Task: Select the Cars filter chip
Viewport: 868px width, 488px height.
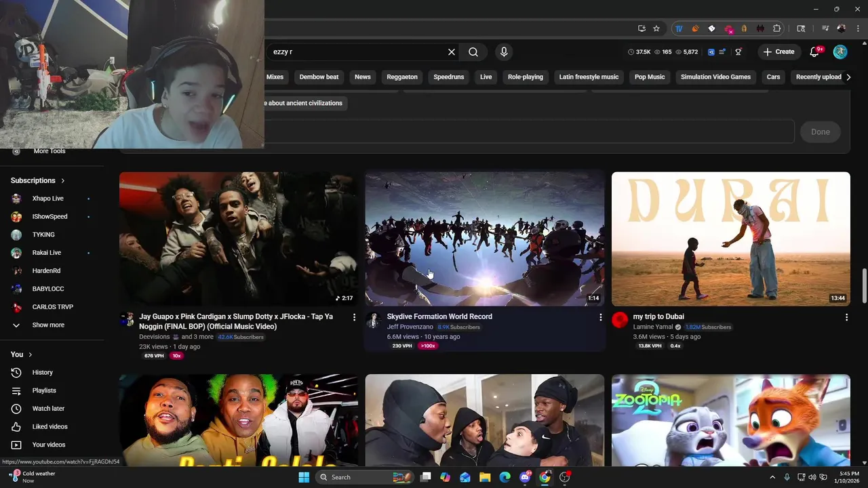Action: tap(773, 77)
